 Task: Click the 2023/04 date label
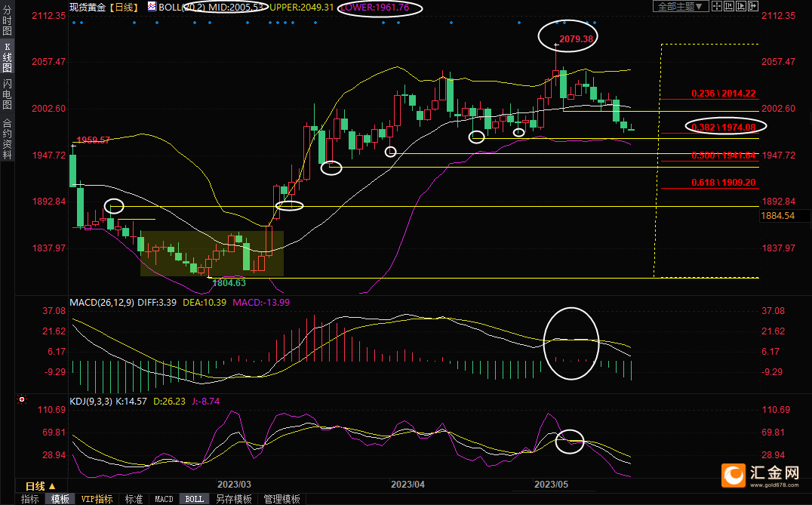click(408, 485)
